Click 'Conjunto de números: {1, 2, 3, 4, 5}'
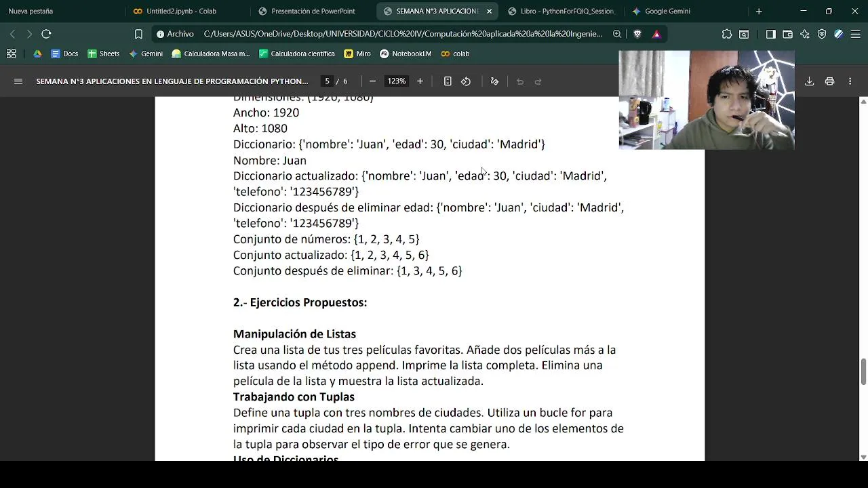 coord(326,239)
